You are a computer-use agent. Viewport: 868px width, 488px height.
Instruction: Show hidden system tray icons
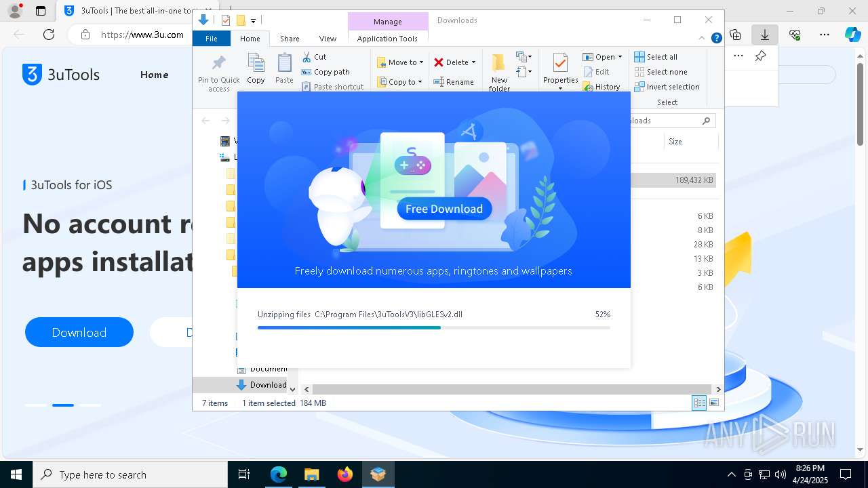[x=731, y=474]
